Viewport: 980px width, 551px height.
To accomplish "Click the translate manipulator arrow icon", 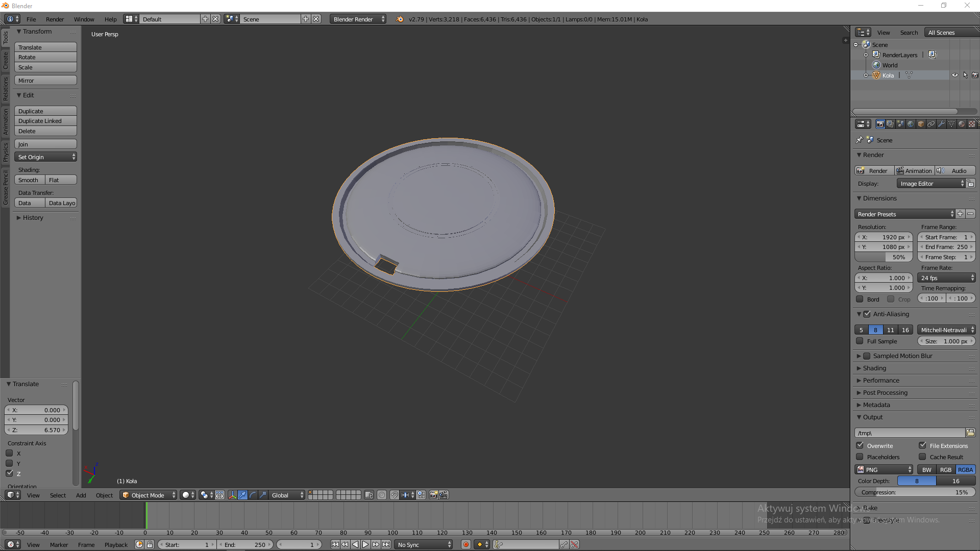I will coord(242,495).
